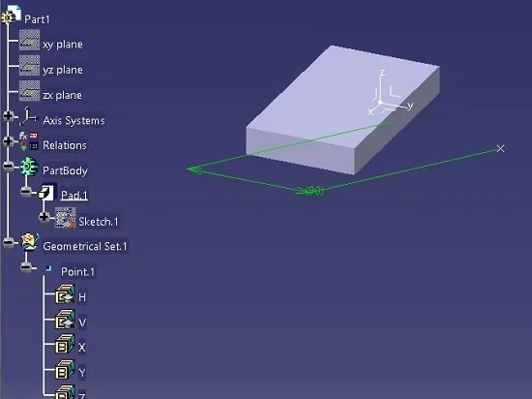Expand the Sketch.1 node

click(x=44, y=217)
